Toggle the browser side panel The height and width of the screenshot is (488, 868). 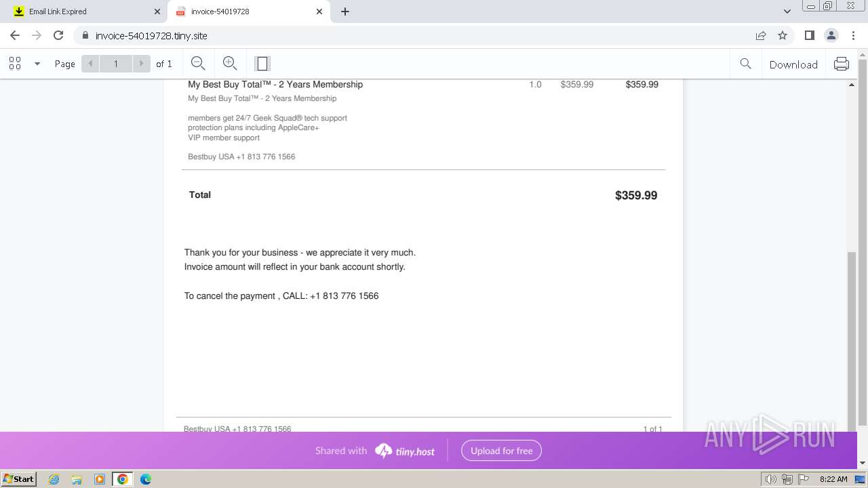coord(809,35)
